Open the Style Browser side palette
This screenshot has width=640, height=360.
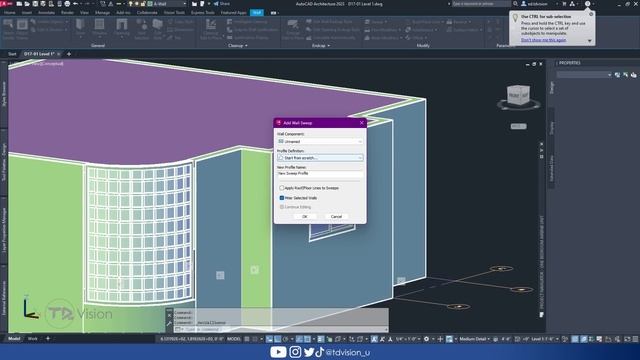(x=4, y=94)
